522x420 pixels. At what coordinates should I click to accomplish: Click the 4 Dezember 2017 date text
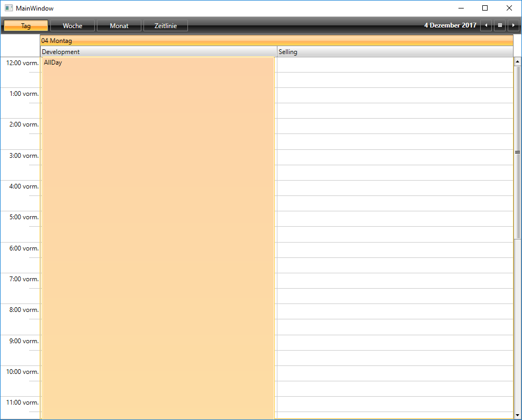tap(450, 25)
